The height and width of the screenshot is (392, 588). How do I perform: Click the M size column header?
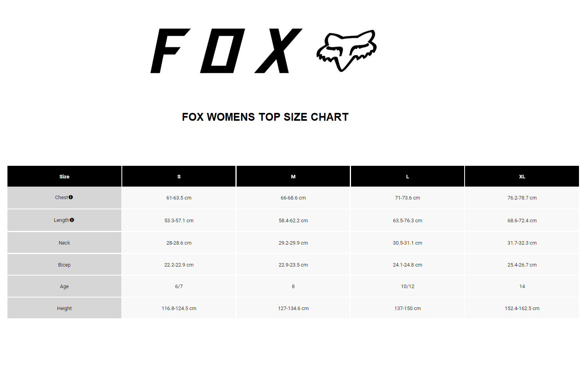coord(293,176)
